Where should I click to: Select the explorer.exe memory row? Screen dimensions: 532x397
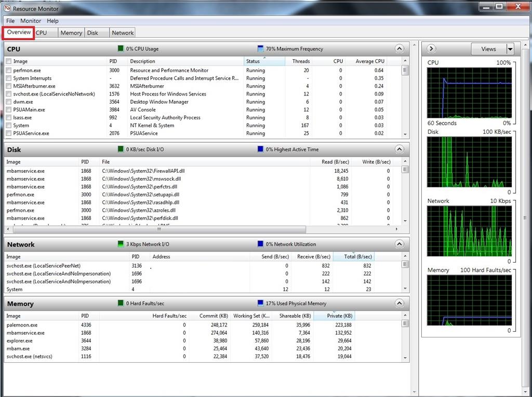click(x=203, y=341)
